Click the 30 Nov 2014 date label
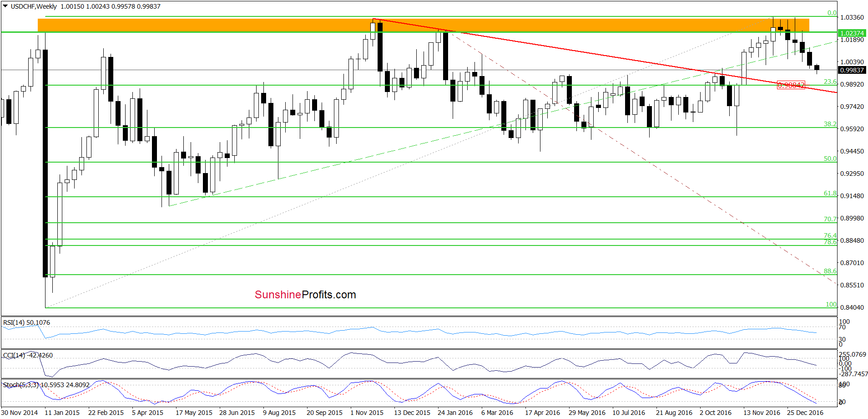This screenshot has width=868, height=419. 20,413
